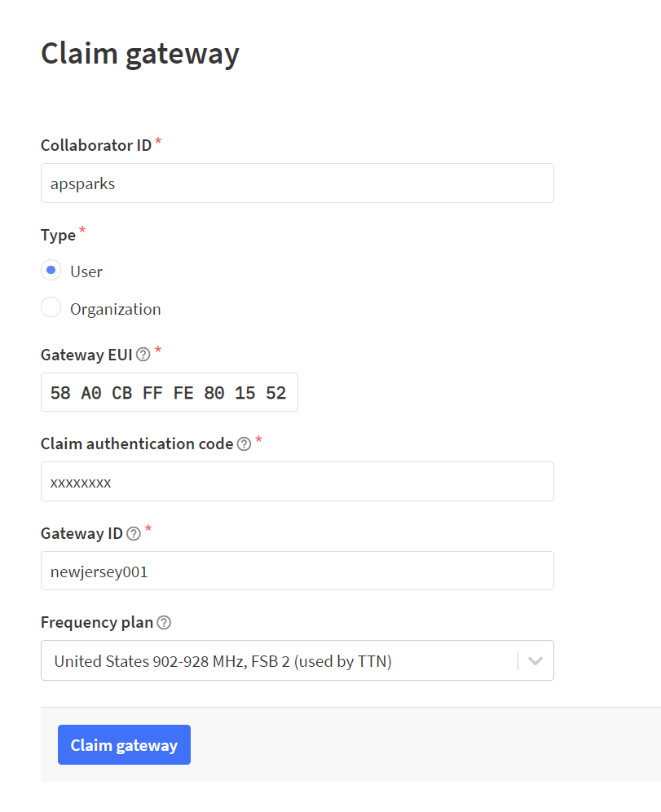Click the Claim authentication code label
The width and height of the screenshot is (661, 812).
pyautogui.click(x=137, y=444)
